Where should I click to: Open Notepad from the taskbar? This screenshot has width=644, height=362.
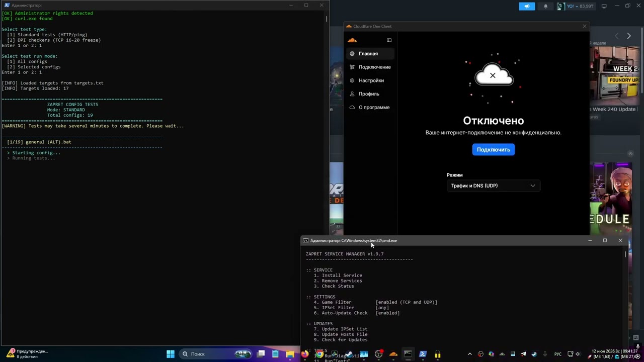tap(275, 354)
